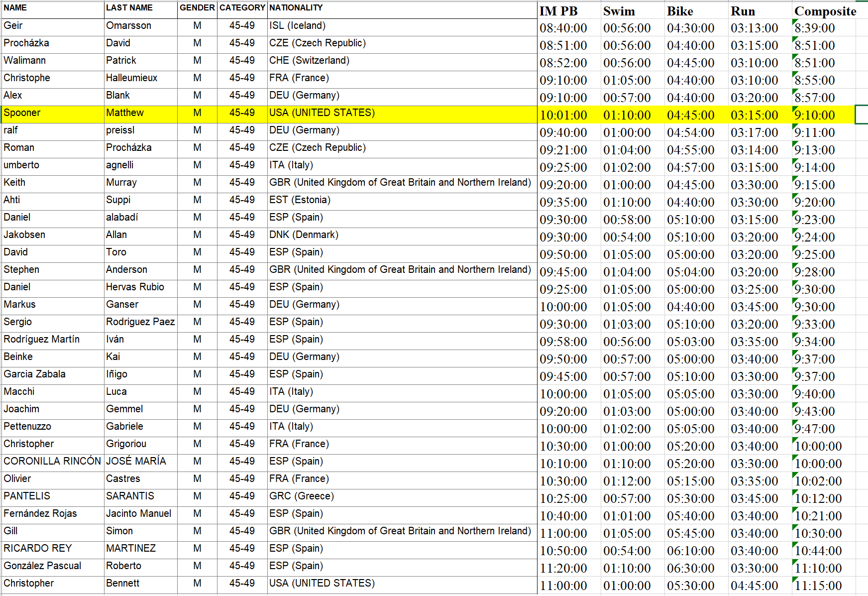Select the umberto name cell
The width and height of the screenshot is (868, 596).
(x=52, y=167)
